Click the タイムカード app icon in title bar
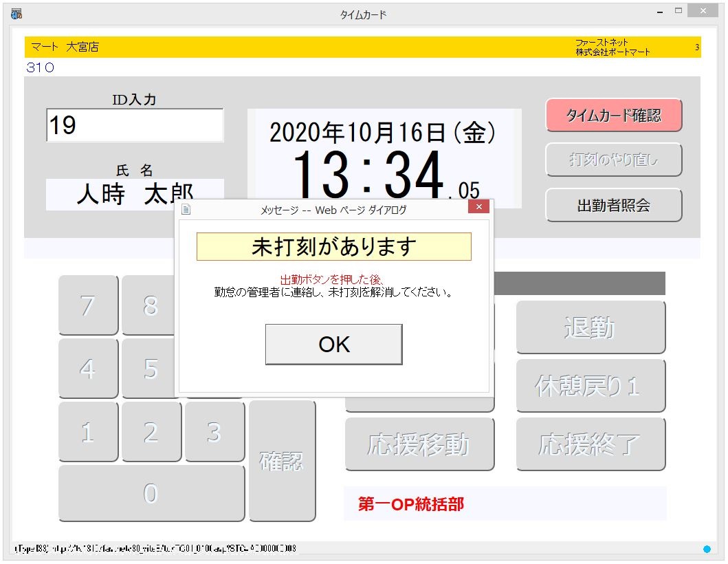 (16, 14)
